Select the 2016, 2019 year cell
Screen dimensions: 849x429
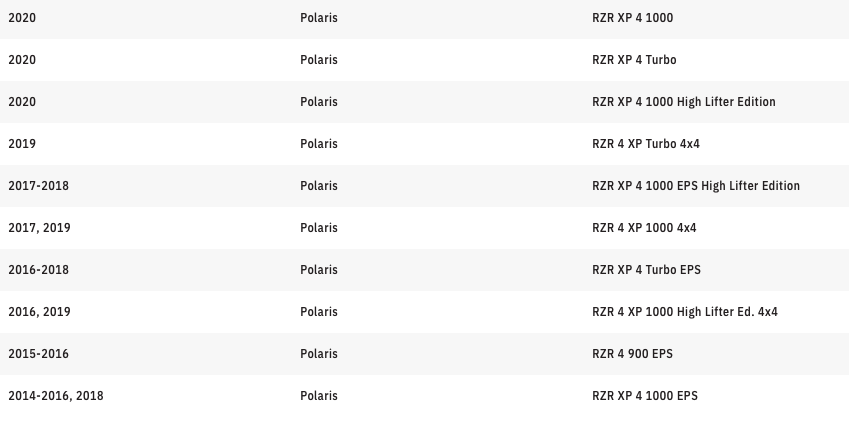point(39,312)
